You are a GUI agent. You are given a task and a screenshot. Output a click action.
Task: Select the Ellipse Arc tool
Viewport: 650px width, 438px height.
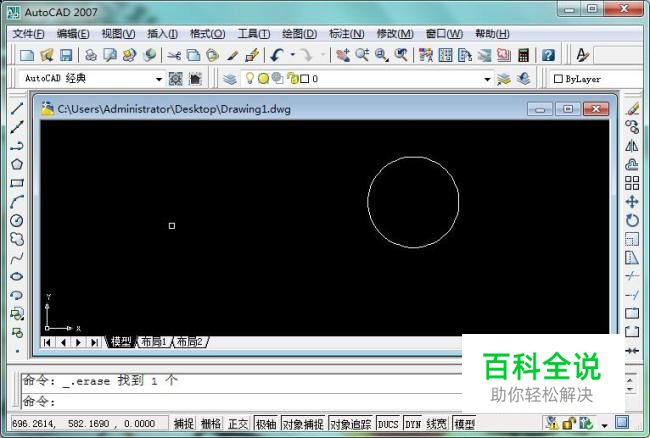pyautogui.click(x=17, y=295)
